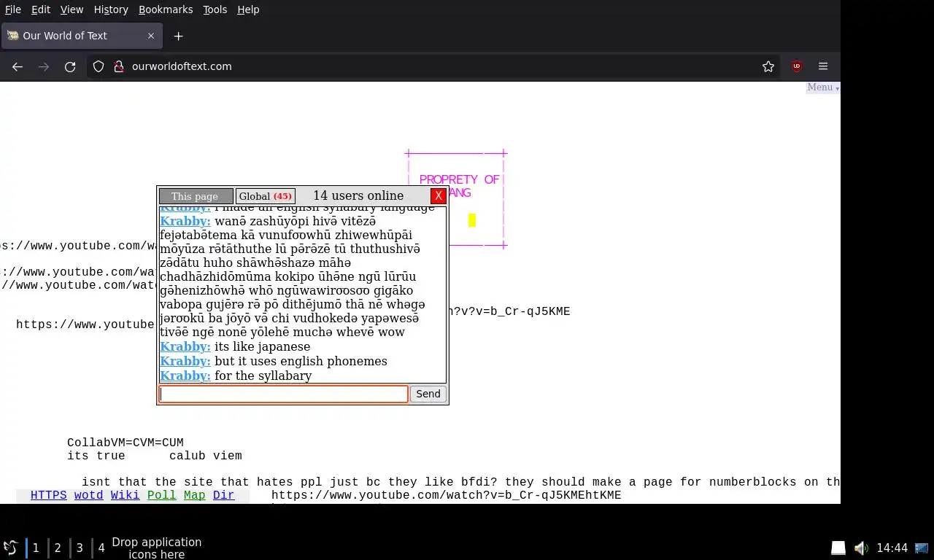Click YouTube URL ending b_Cr-qJ5KMEhtKME
This screenshot has height=560, width=934.
[447, 495]
